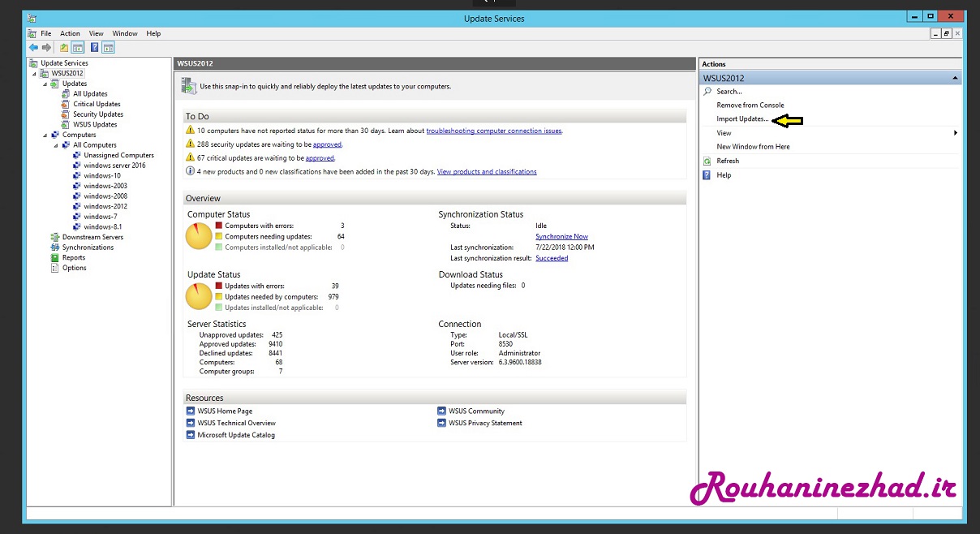Open the File menu

(46, 33)
